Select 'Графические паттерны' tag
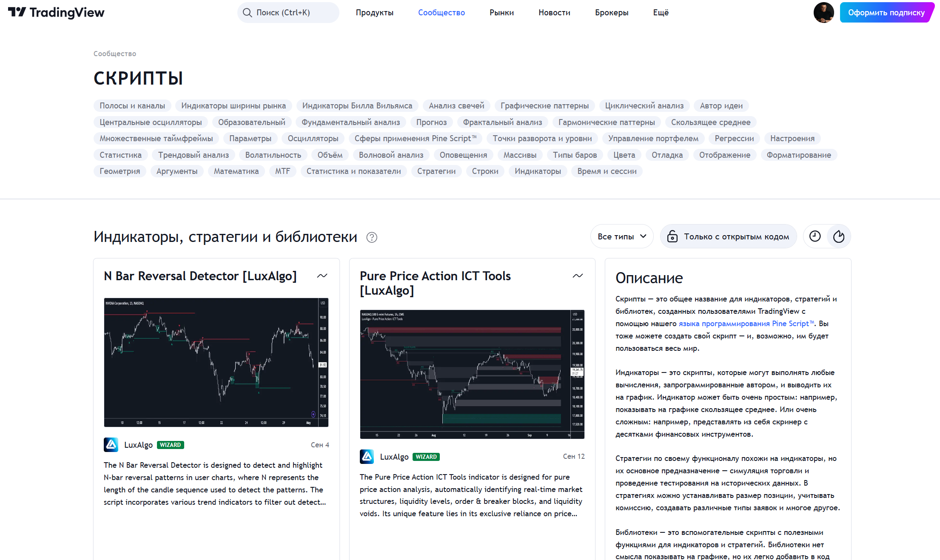The image size is (940, 560). point(545,106)
